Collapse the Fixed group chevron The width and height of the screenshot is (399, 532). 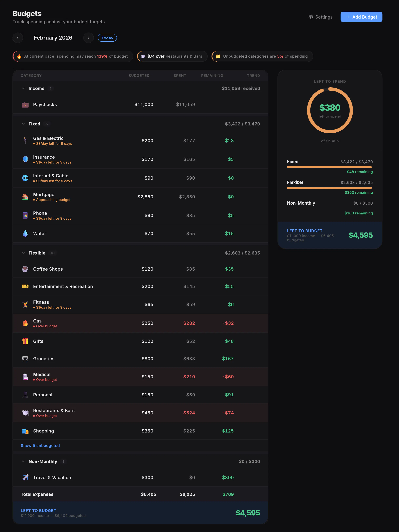(23, 124)
